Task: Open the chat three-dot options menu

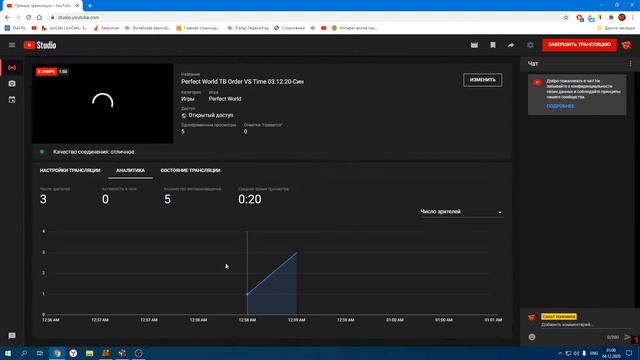Action: coord(630,64)
